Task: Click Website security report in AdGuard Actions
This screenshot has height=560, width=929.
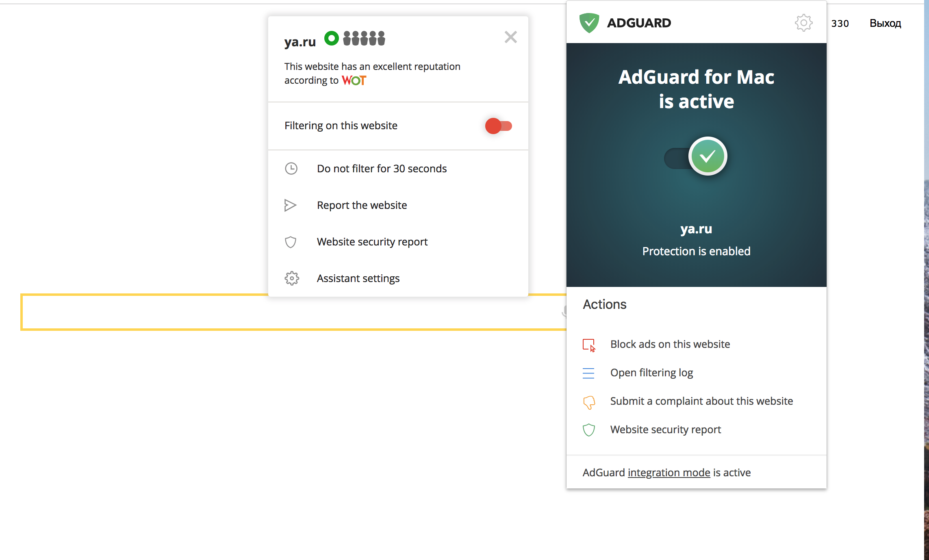Action: pyautogui.click(x=665, y=429)
